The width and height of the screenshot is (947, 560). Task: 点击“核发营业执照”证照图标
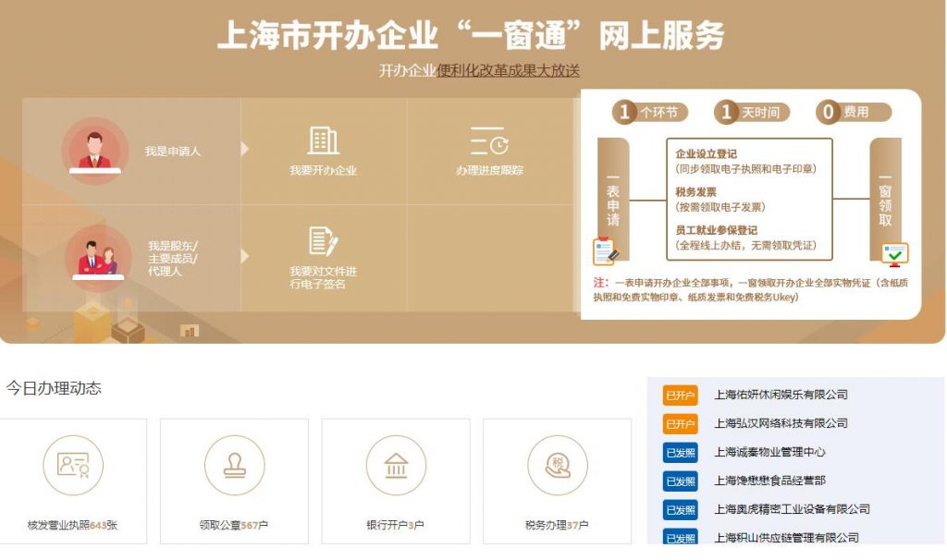click(74, 466)
